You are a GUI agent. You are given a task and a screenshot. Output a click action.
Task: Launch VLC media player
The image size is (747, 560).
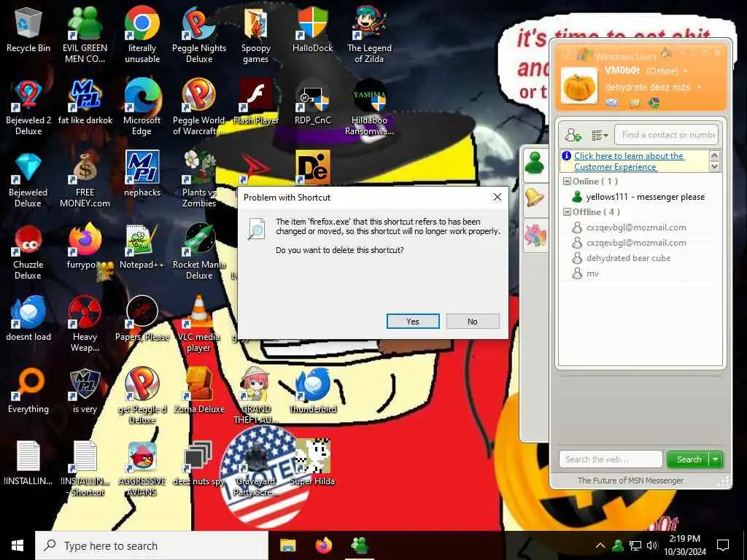(x=199, y=324)
